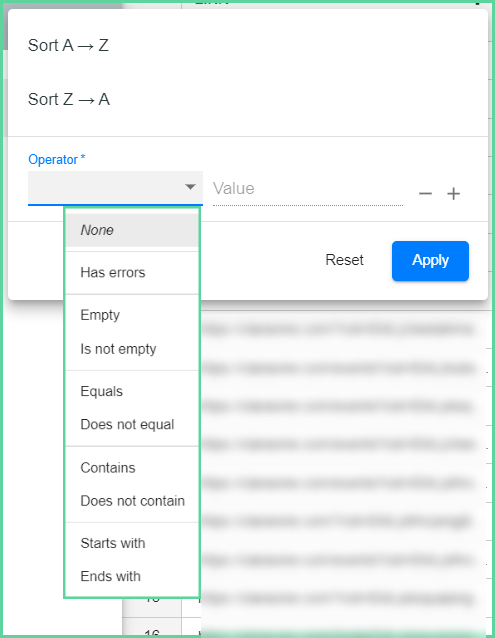Click the Operator field label

point(57,160)
